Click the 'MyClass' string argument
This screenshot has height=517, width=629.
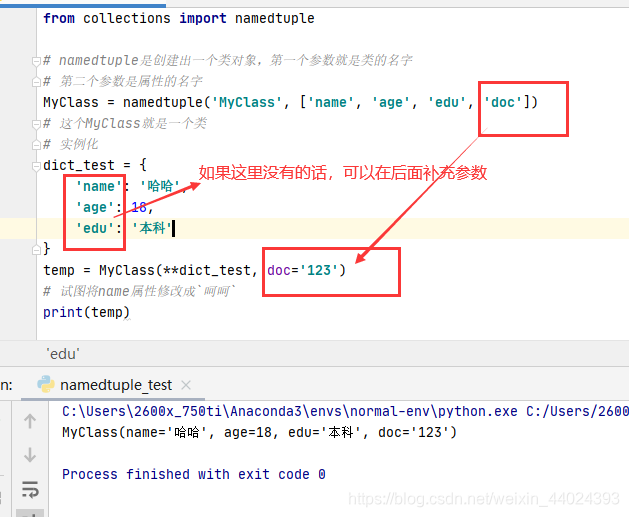(x=247, y=102)
